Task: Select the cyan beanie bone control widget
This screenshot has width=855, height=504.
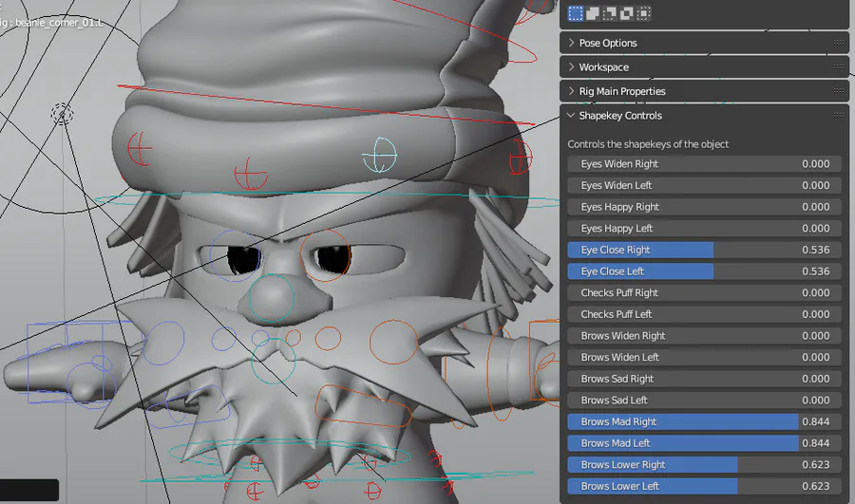Action: point(380,155)
